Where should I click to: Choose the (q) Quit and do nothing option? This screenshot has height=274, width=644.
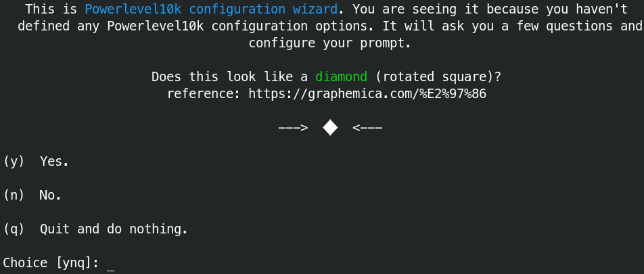(x=95, y=229)
